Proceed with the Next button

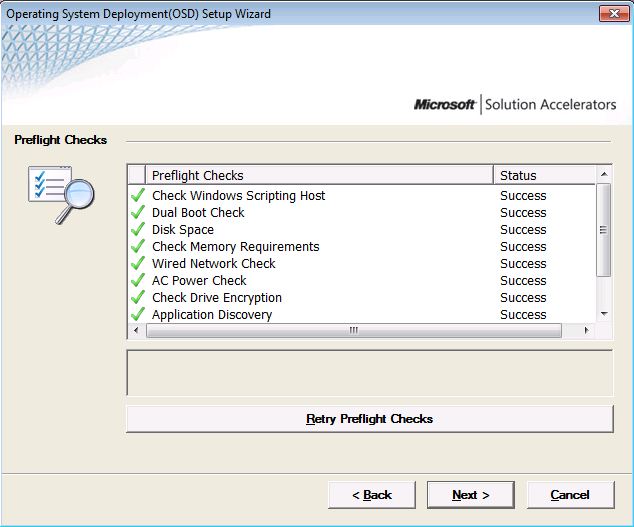tap(471, 495)
